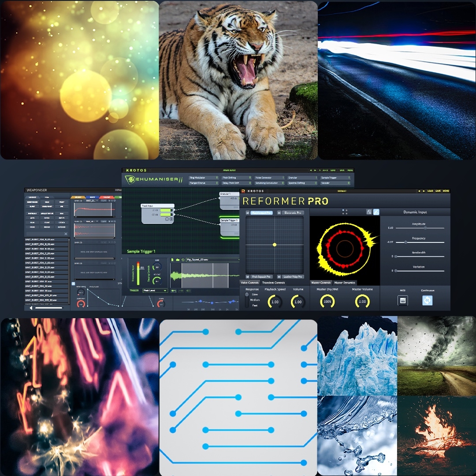Click the MIDI keyboard icon in Reformer Pro
The height and width of the screenshot is (476, 476).
tap(402, 301)
